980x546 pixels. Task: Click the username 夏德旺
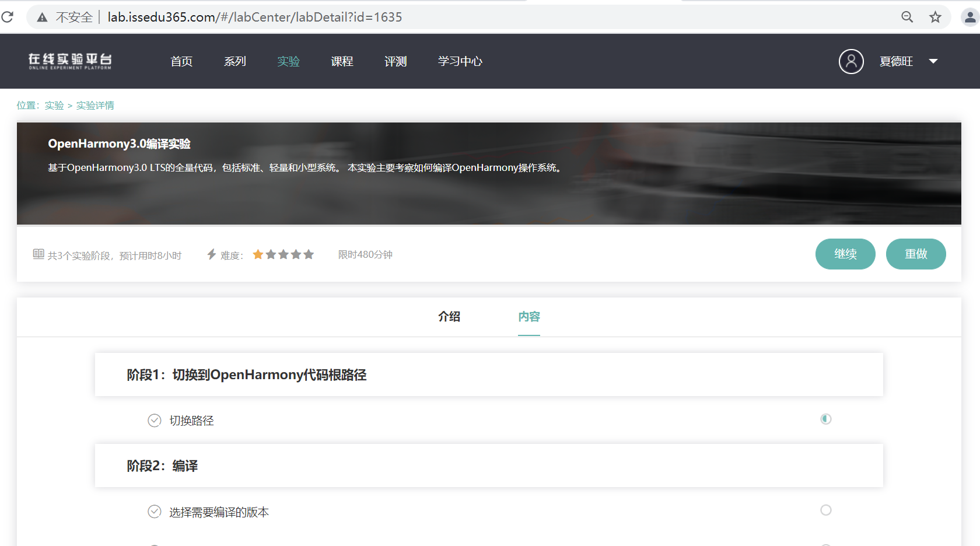[x=896, y=61]
